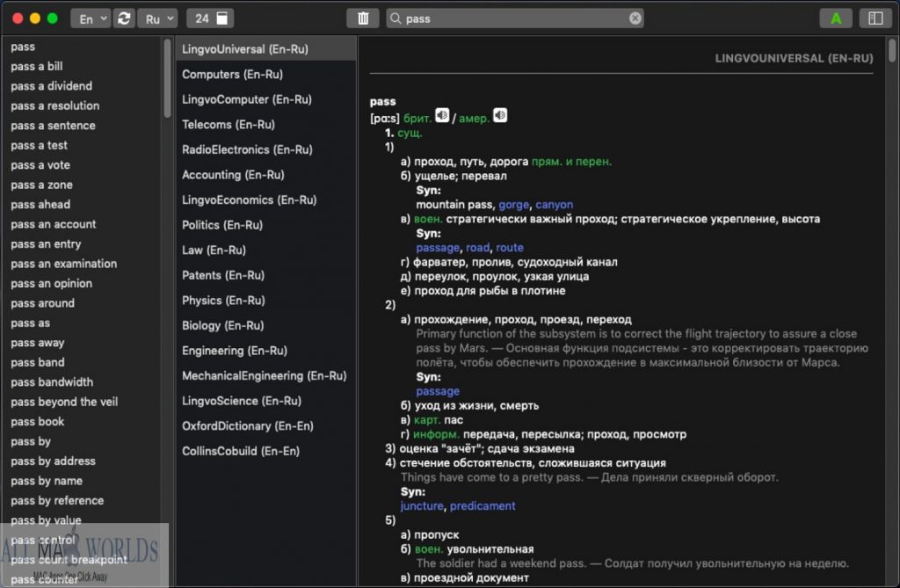Swap source and target languages
The image size is (900, 588).
124,18
